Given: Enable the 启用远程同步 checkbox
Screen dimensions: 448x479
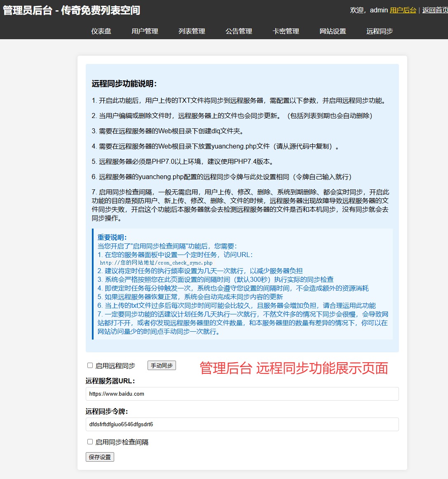Looking at the screenshot, I should click(x=90, y=366).
